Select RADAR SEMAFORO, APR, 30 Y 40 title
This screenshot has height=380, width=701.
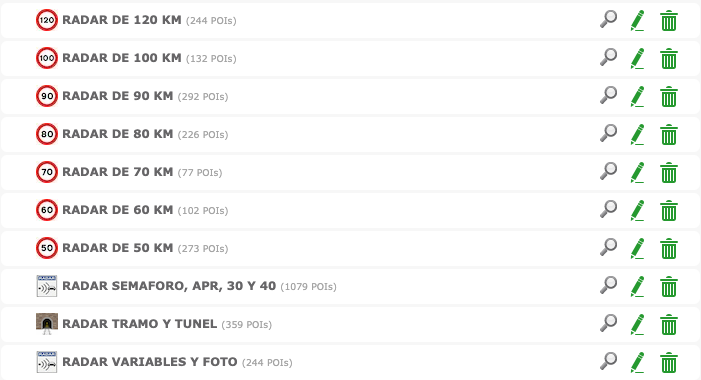pyautogui.click(x=169, y=286)
